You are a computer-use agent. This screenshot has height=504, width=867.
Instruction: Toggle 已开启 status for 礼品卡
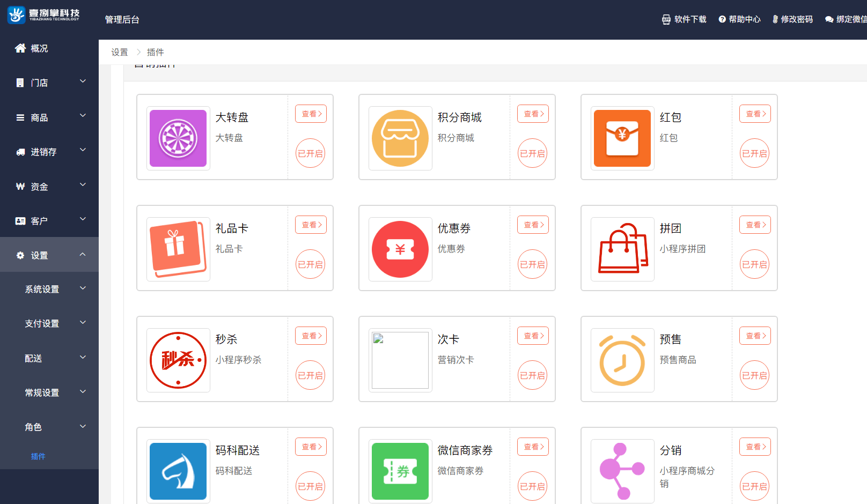pyautogui.click(x=311, y=264)
